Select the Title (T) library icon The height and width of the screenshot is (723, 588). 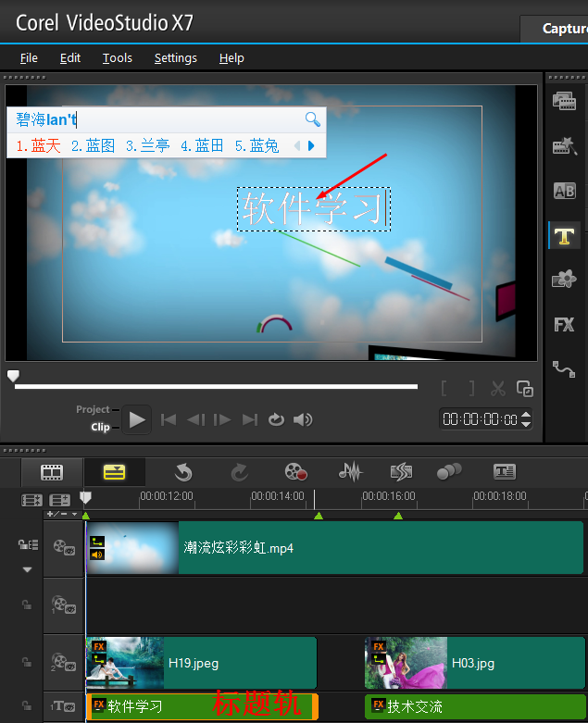(564, 236)
